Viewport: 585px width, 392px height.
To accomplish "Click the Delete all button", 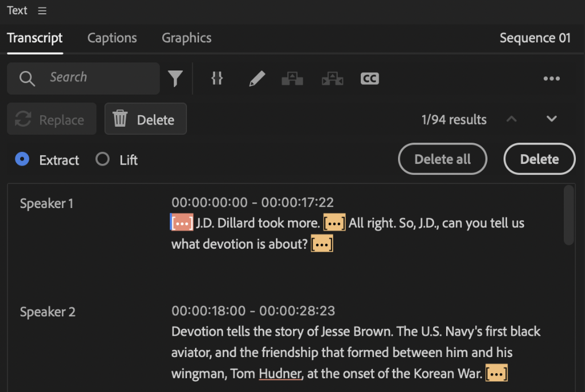I will (442, 159).
